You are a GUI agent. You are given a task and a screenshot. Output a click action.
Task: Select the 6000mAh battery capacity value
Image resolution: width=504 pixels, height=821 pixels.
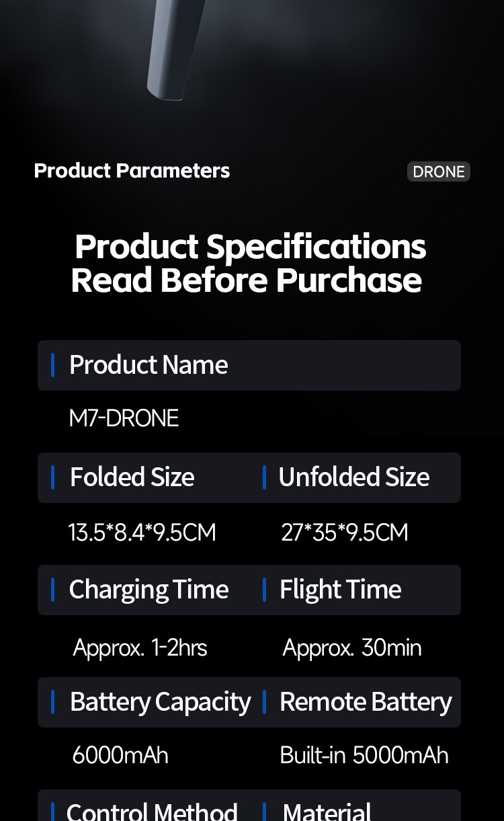[x=120, y=755]
